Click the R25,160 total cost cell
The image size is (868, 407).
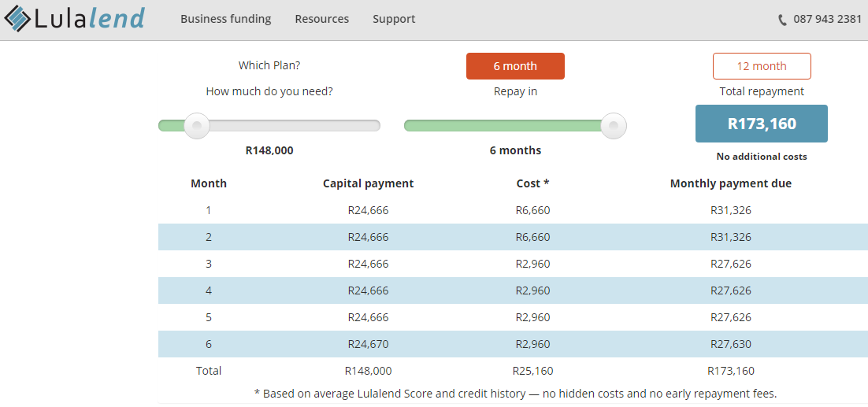coord(532,371)
